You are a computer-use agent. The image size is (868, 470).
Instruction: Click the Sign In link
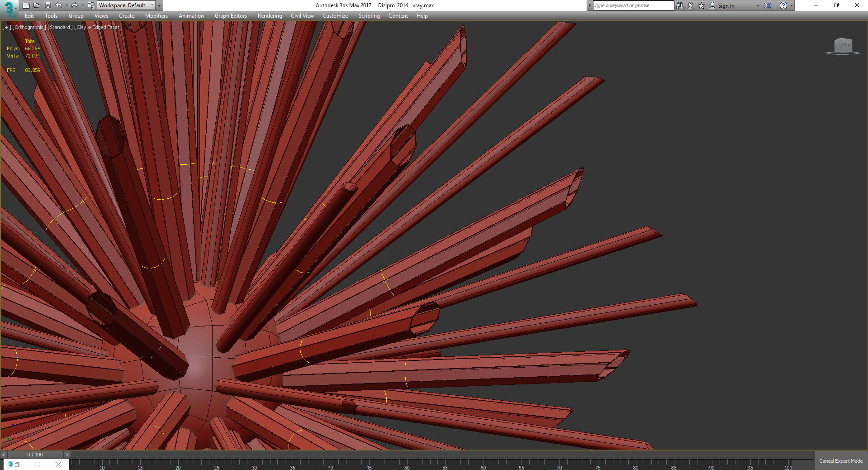[726, 6]
